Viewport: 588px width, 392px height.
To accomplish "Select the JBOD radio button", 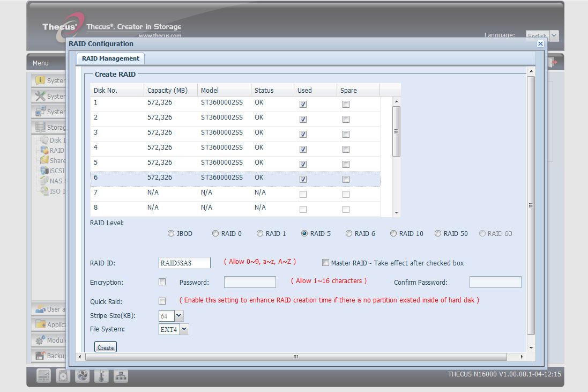I will click(171, 233).
